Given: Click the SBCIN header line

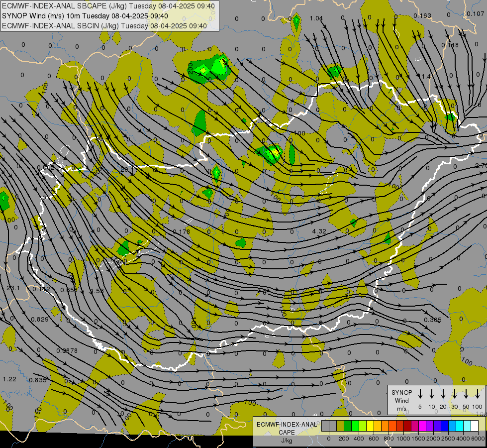Looking at the screenshot, I should pyautogui.click(x=104, y=26).
